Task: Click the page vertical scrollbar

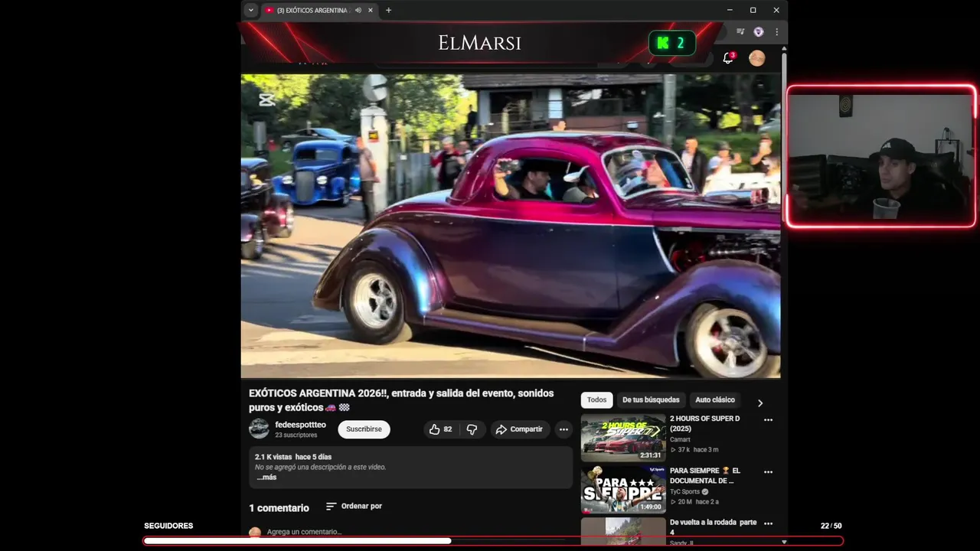Action: pos(784,138)
